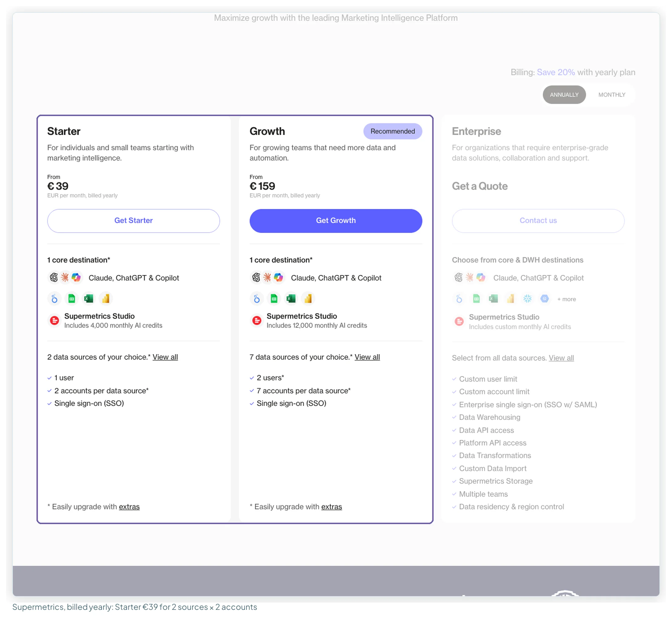Click Looker Studio icon in Growth card

257,299
